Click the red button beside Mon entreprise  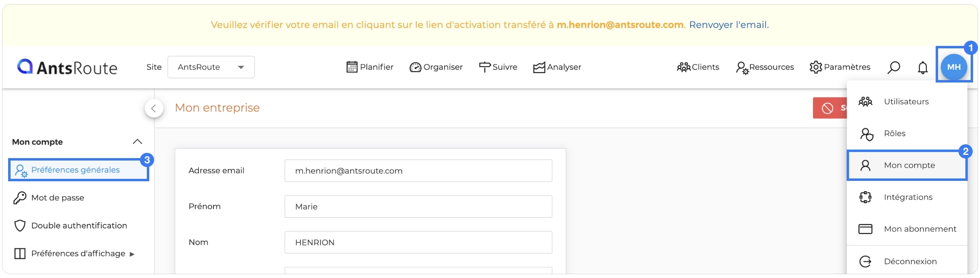click(830, 108)
